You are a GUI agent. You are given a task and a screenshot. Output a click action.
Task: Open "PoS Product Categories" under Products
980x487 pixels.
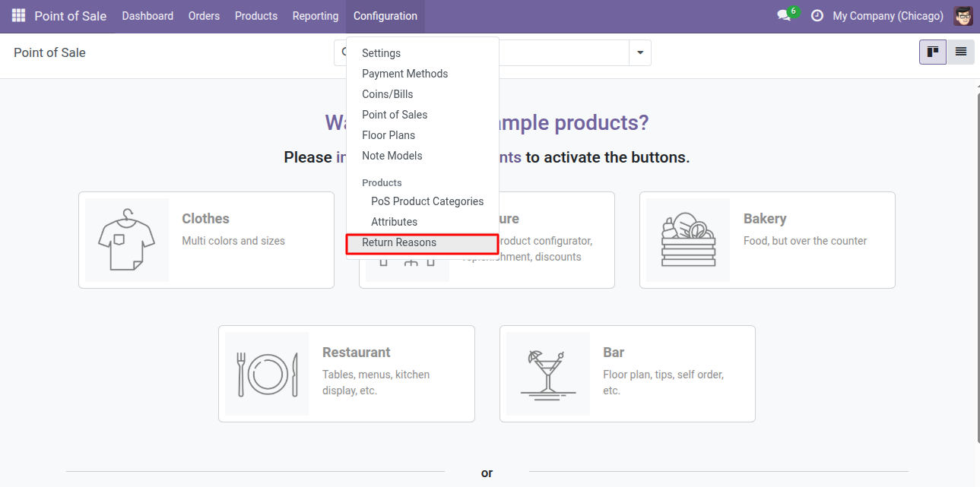click(427, 201)
